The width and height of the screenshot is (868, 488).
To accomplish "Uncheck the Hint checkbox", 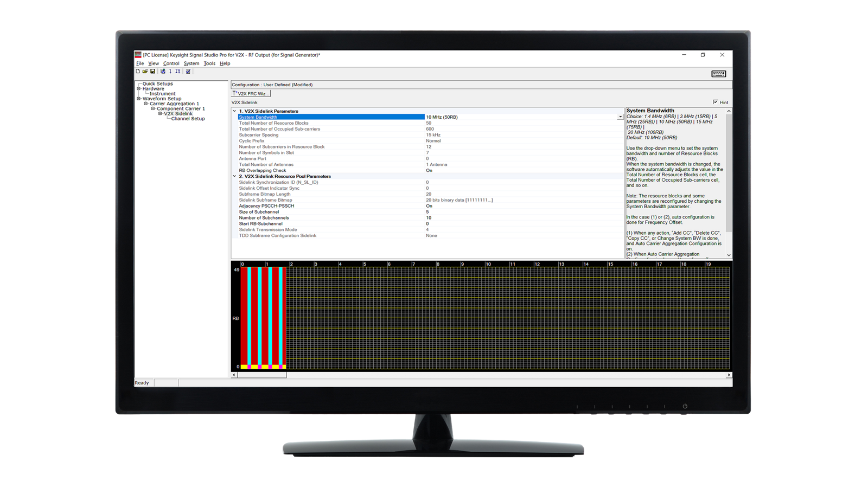I will click(715, 102).
